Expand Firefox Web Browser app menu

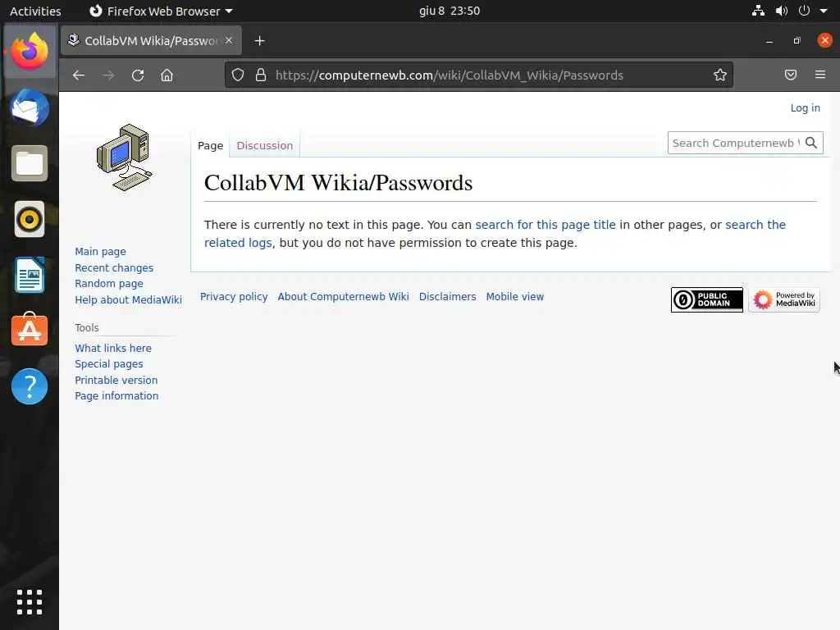pos(161,11)
